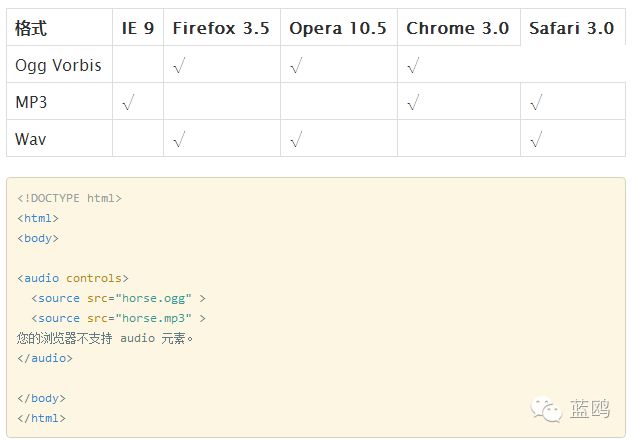
Task: Click the Ogg Vorbis checkmark under Chrome 3.0
Action: pos(414,65)
